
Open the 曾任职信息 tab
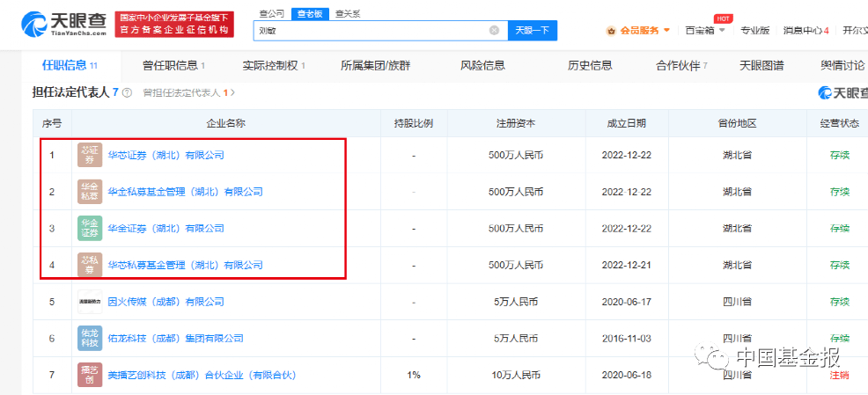coord(173,66)
